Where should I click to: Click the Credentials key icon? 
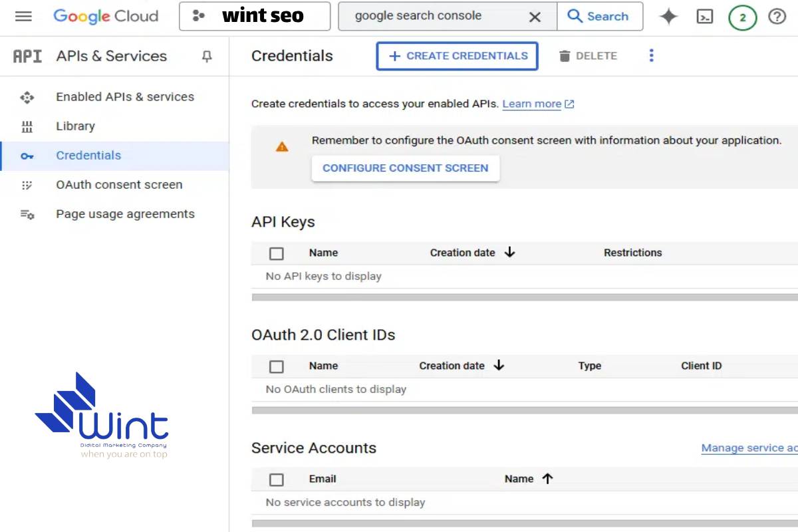point(27,156)
